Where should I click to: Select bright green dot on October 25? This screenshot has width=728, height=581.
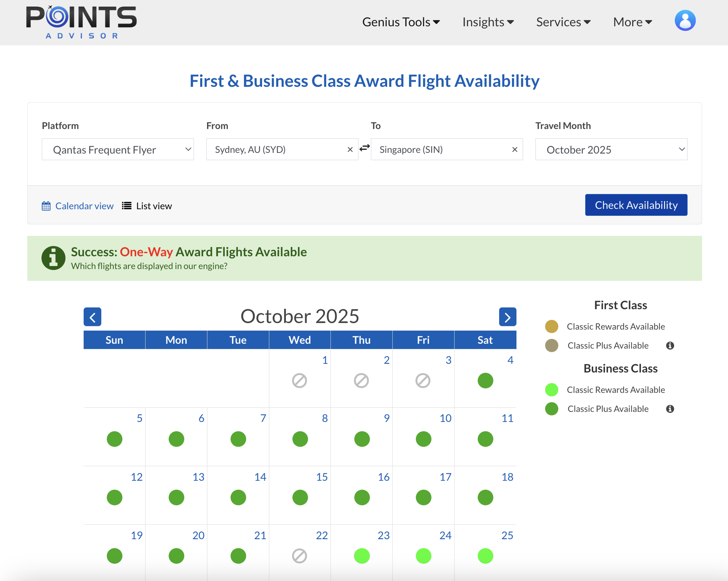485,556
